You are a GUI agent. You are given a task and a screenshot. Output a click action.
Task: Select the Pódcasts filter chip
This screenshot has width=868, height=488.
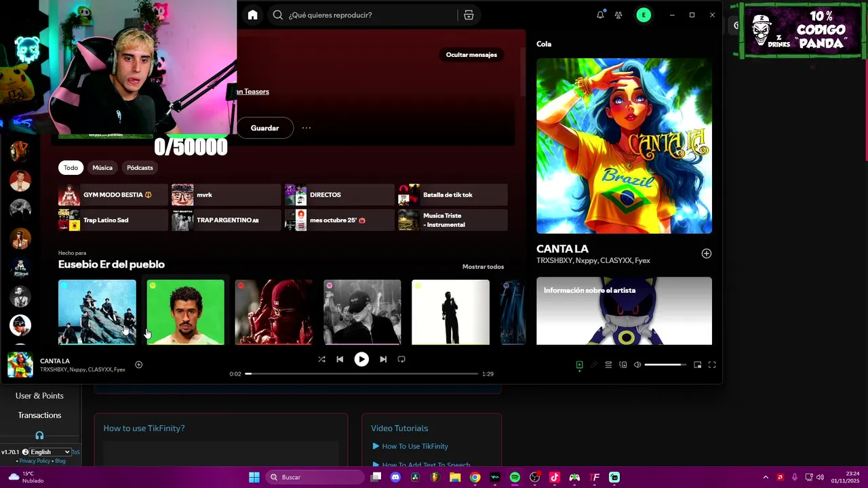click(x=140, y=167)
